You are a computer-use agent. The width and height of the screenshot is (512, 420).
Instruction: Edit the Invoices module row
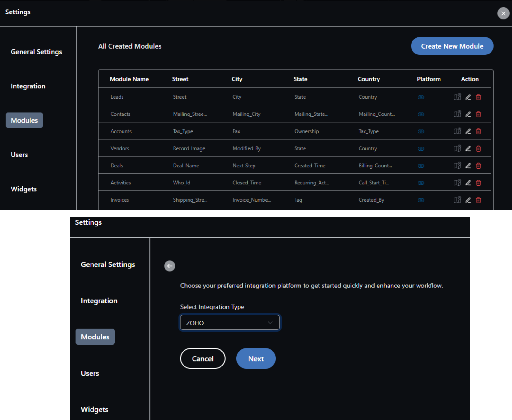coord(468,200)
